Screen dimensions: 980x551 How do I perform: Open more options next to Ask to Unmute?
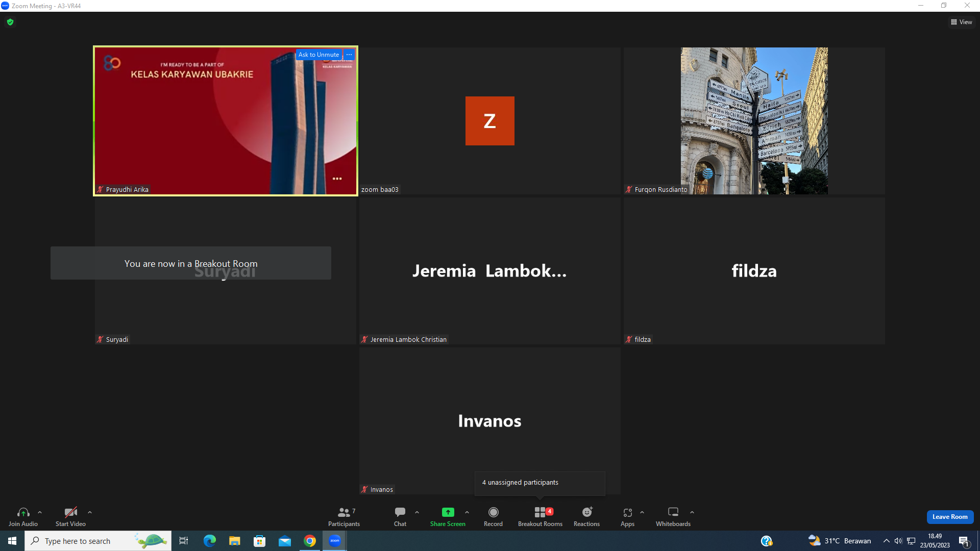(x=349, y=55)
